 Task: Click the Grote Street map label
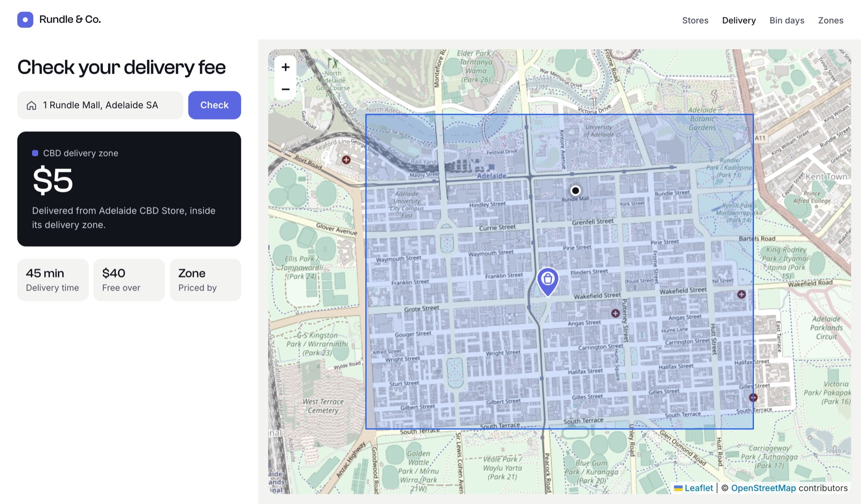421,309
